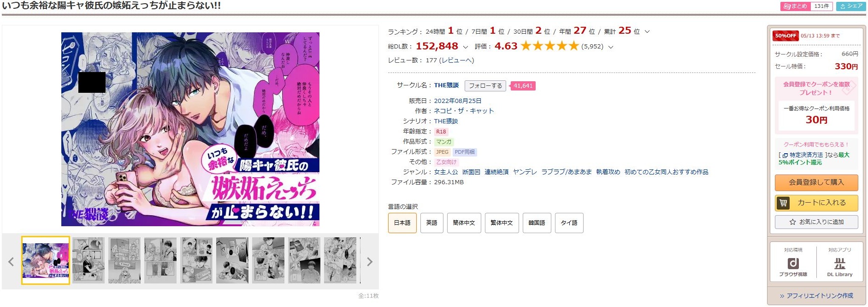Select 日本語 language option
This screenshot has height=307, width=868.
point(402,223)
